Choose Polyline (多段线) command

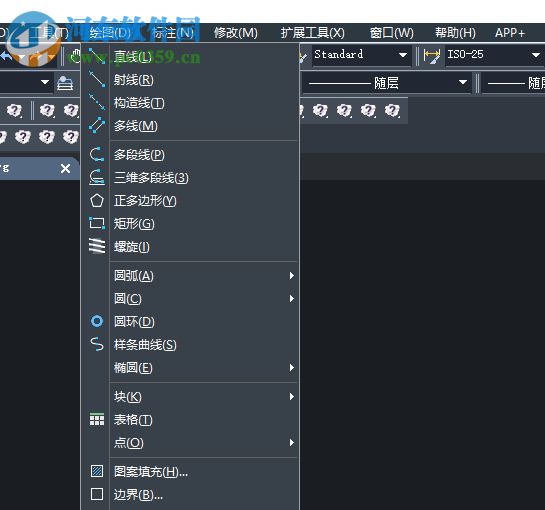[190, 155]
